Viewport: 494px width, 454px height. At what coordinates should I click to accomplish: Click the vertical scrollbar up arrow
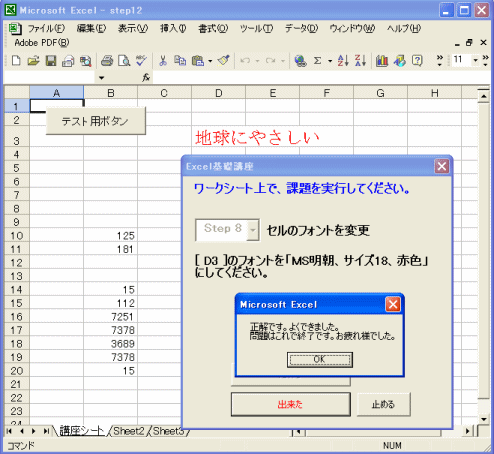pos(483,96)
